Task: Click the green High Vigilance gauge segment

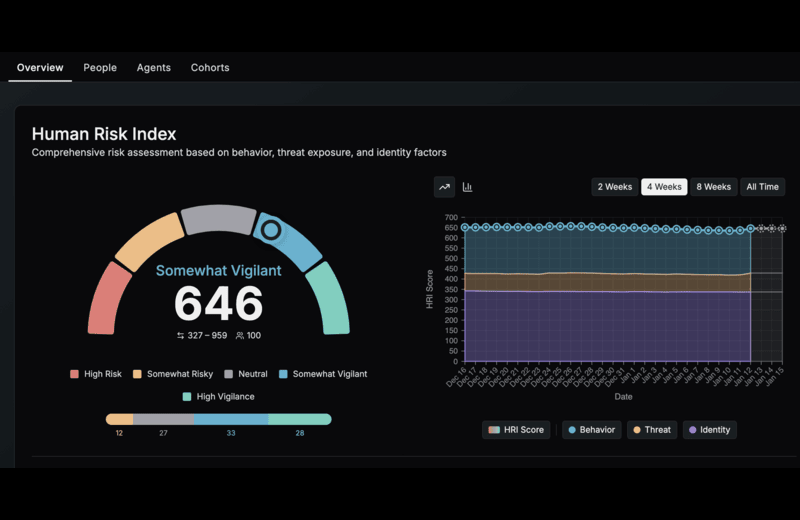Action: 328,298
